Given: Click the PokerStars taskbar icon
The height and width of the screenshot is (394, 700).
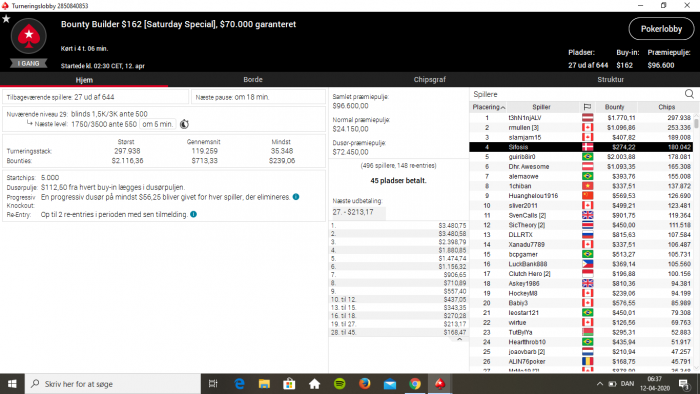Looking at the screenshot, I should tap(440, 384).
